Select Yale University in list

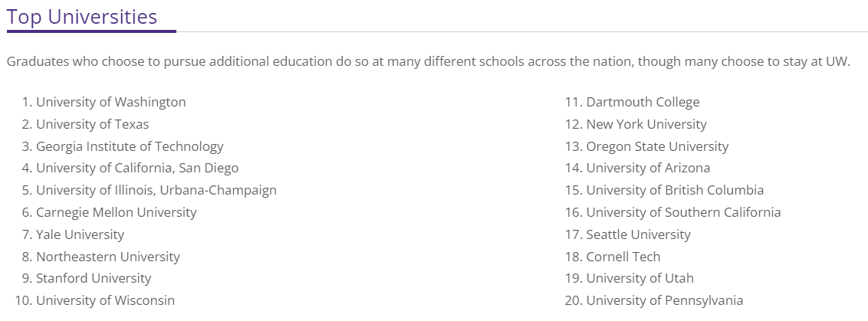[x=81, y=234]
